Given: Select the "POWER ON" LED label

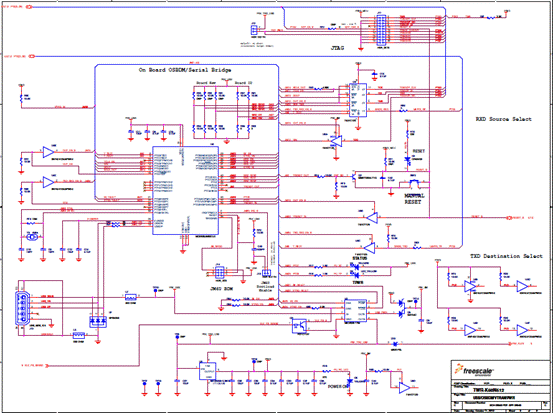Looking at the screenshot, I should point(338,386).
